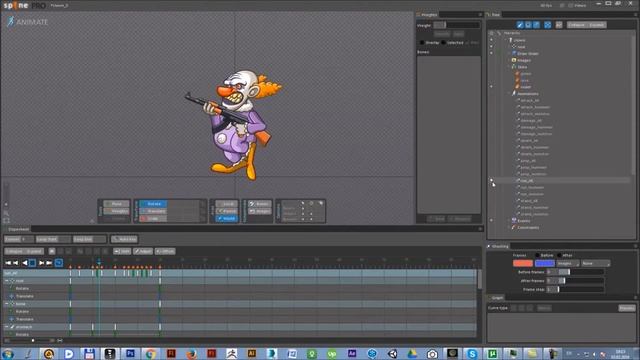Enable the Overlay option in Weights panel
This screenshot has height=360, width=640.
(x=429, y=42)
